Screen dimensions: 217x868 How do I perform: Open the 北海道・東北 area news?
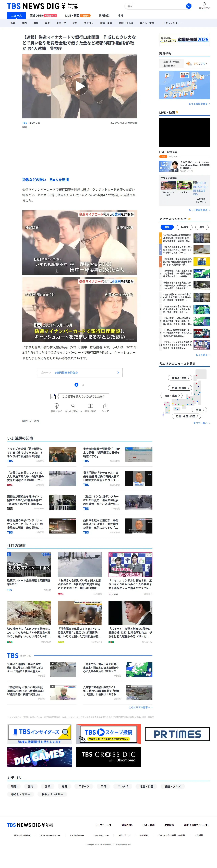tap(180, 378)
